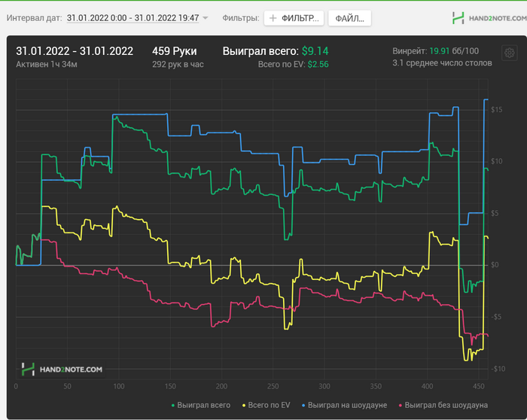Click the blue dot of the showdown legend
527x420 pixels.
pyautogui.click(x=303, y=406)
